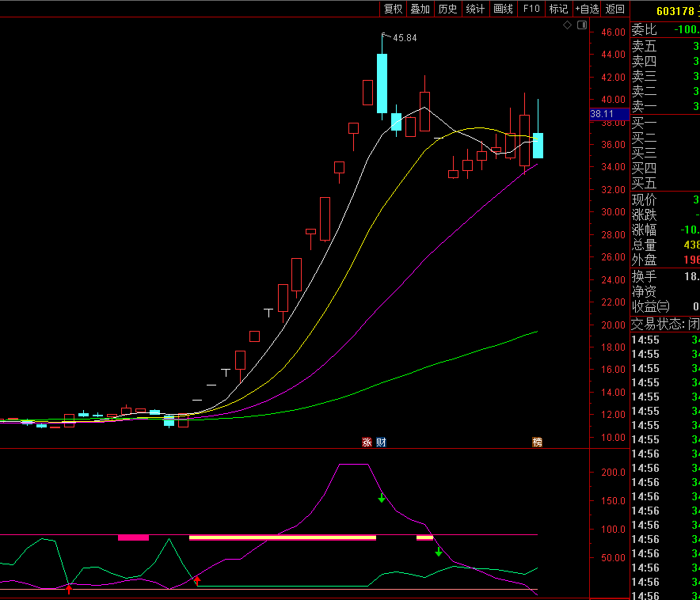Select the 买四 bid row
The width and height of the screenshot is (700, 600).
click(x=664, y=168)
